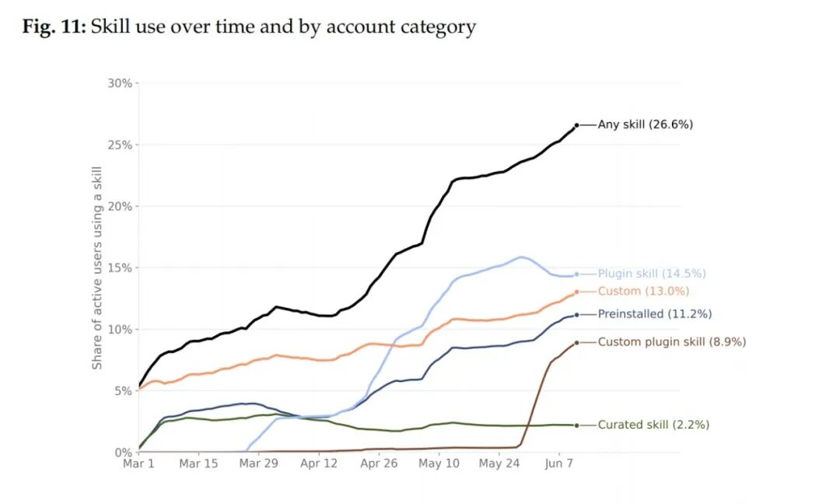This screenshot has height=504, width=840.
Task: Click the 'Mar 1' x-axis tick label
Action: coord(138,464)
